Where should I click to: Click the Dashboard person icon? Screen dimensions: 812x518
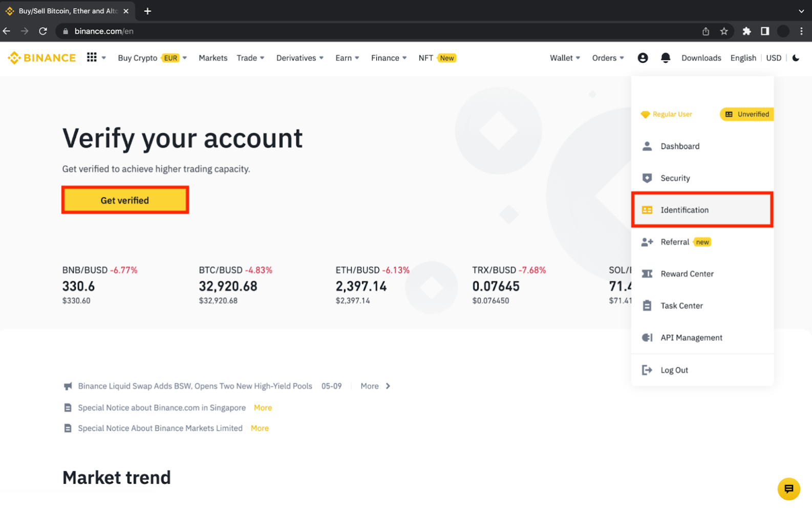click(x=647, y=146)
